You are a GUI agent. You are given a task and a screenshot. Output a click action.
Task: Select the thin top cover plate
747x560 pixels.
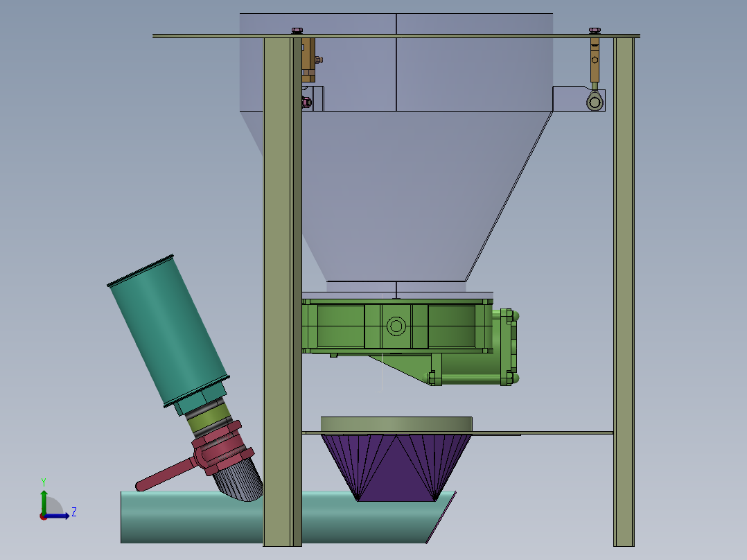click(396, 36)
